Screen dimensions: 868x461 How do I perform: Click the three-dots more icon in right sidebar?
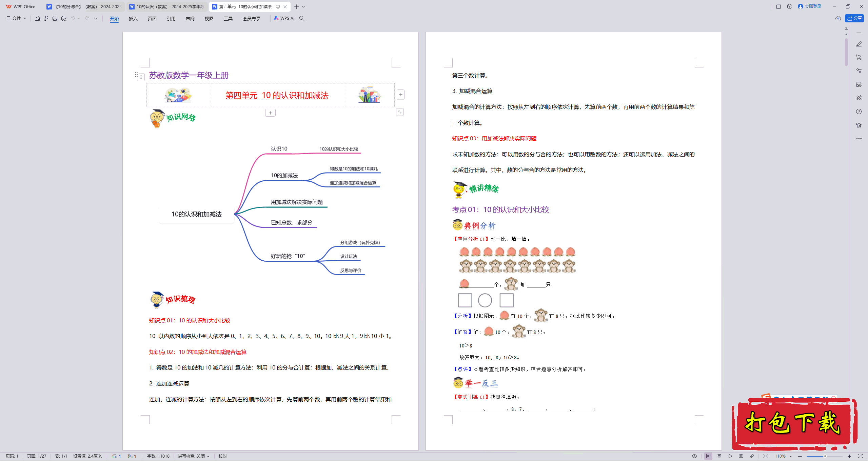tap(859, 139)
